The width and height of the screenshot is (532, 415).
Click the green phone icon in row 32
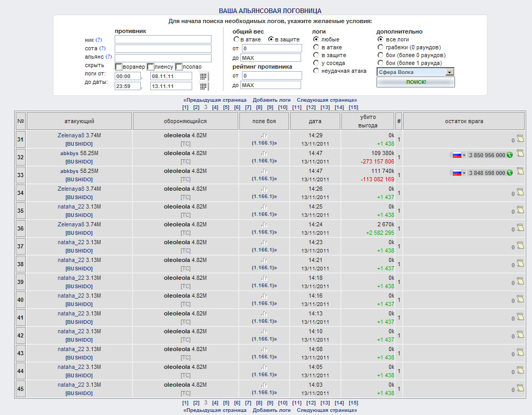509,155
